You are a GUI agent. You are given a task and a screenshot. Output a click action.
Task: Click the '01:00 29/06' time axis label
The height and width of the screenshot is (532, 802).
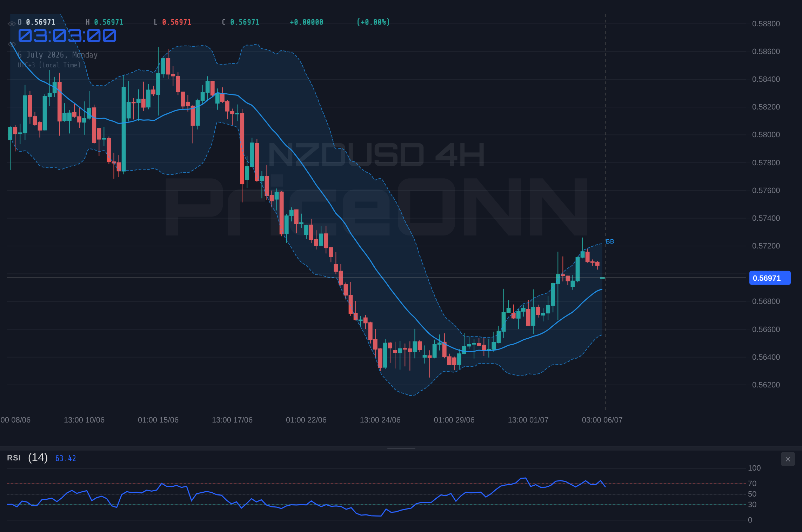[x=454, y=420]
